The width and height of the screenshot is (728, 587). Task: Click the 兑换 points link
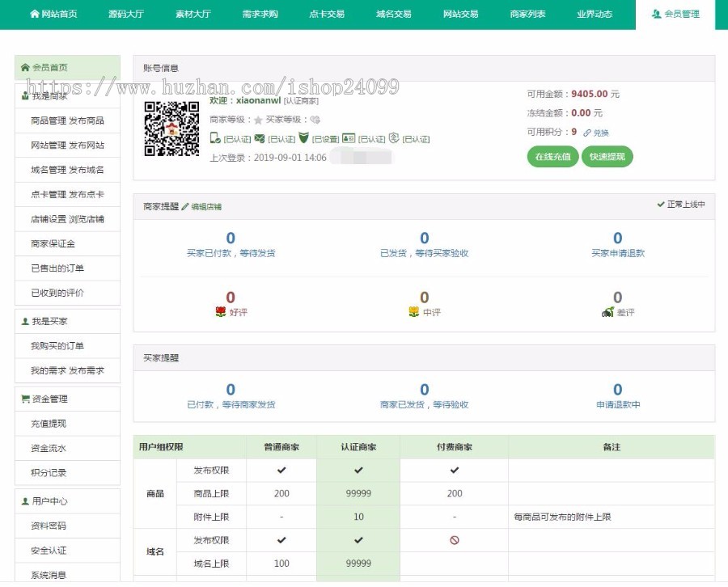point(601,133)
